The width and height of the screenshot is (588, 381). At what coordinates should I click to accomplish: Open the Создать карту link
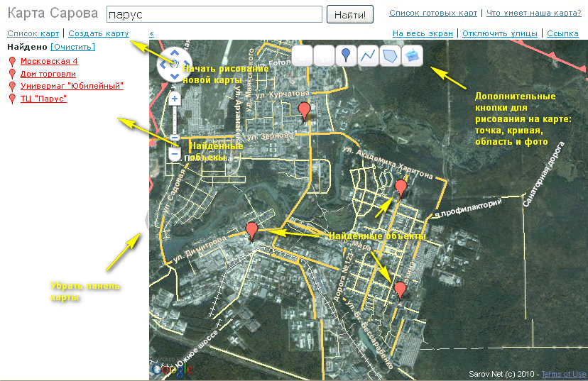[99, 33]
